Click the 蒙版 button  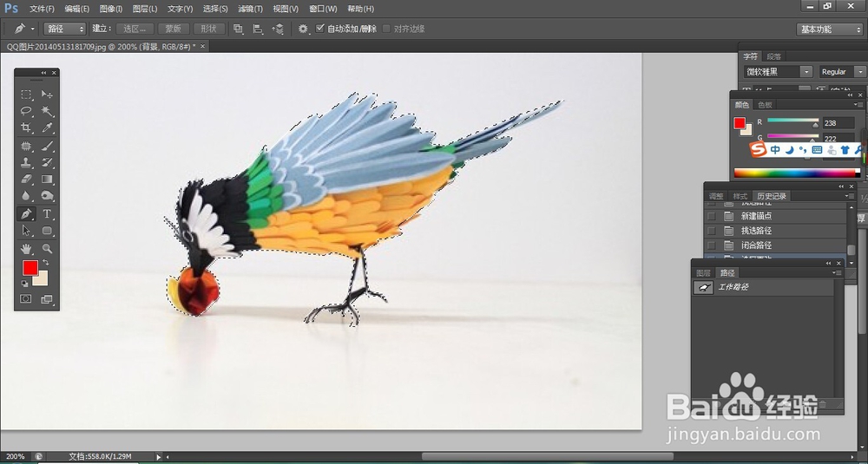click(174, 29)
